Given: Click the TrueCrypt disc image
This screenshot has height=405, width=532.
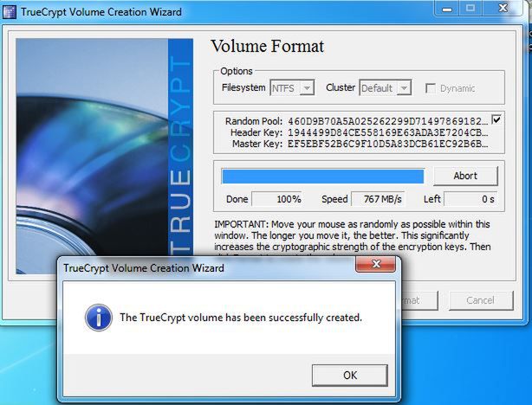Looking at the screenshot, I should tap(105, 147).
